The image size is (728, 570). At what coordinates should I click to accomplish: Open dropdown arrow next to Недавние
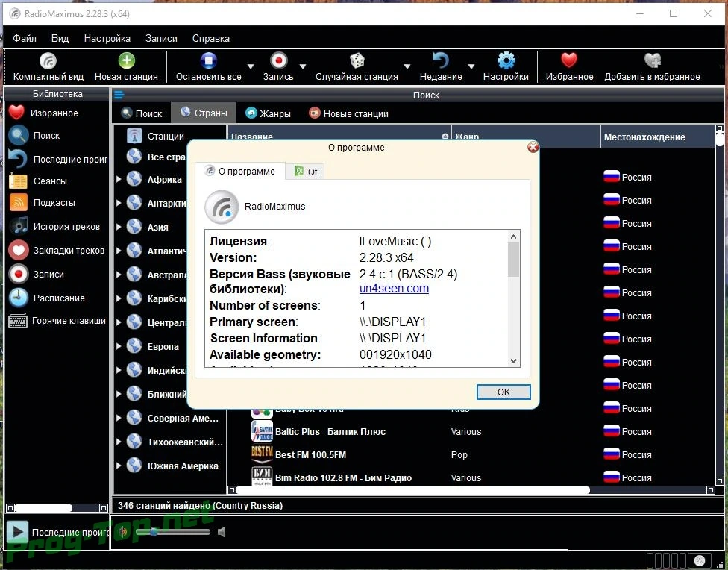[471, 66]
